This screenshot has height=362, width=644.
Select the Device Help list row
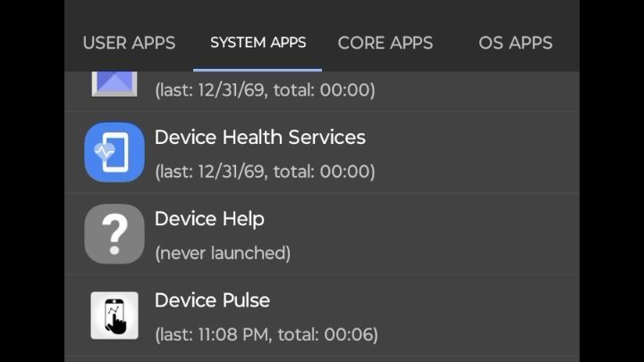(x=322, y=234)
